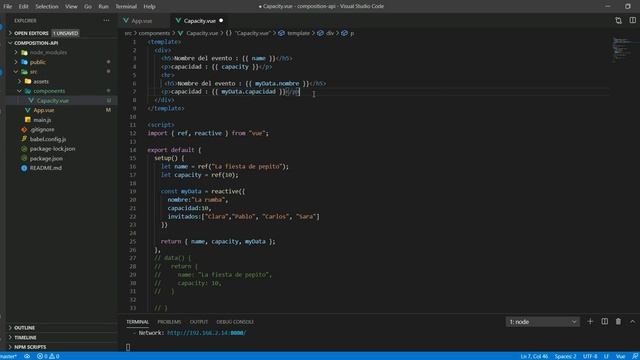Open Explorer more actions ellipsis

107,20
